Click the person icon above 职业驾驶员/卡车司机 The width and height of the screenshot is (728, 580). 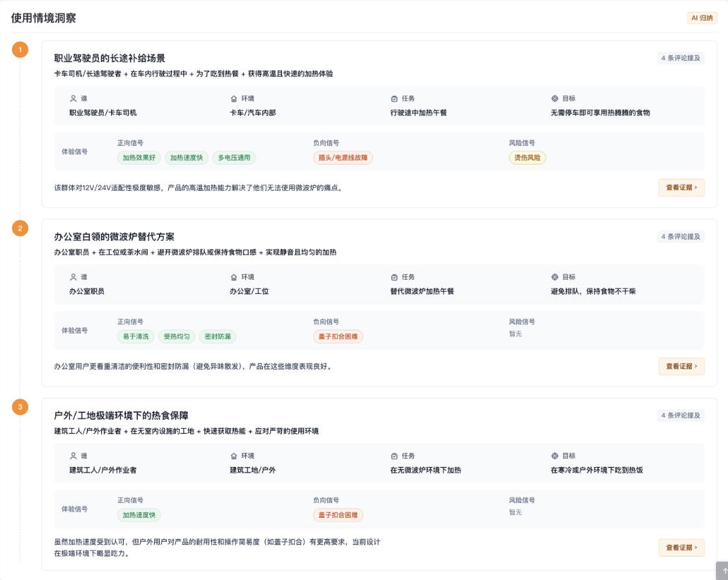coord(74,98)
